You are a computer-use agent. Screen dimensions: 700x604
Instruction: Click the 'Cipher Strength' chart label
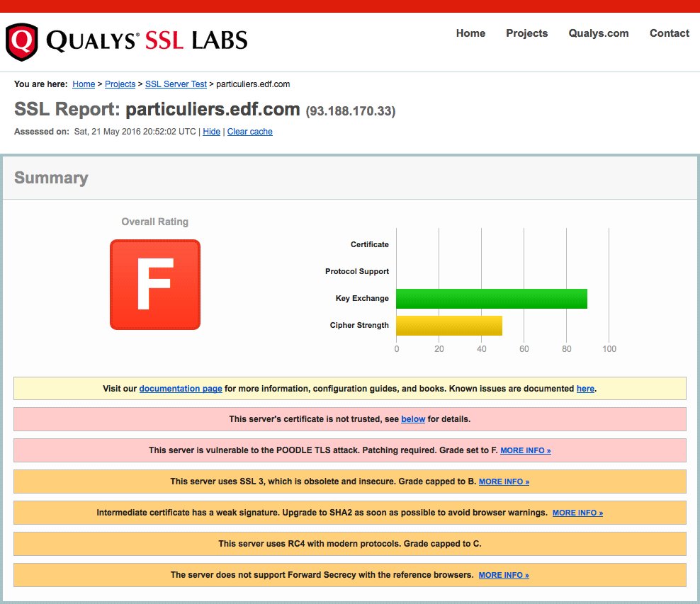tap(359, 325)
